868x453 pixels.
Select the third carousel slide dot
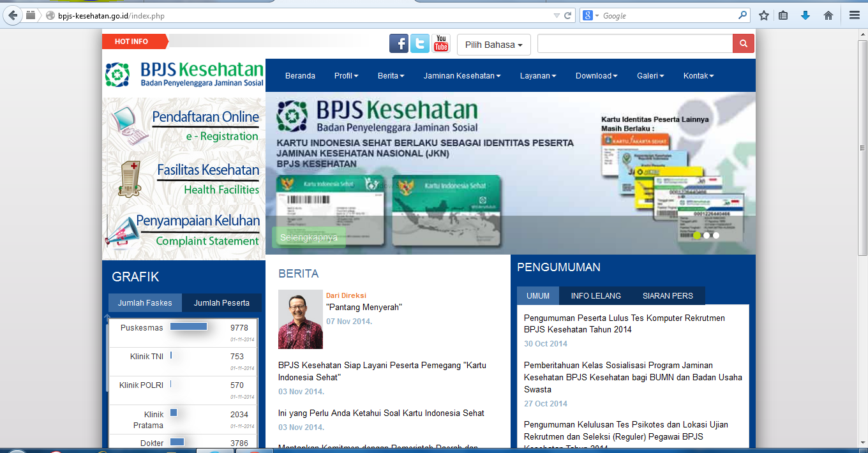pos(716,235)
